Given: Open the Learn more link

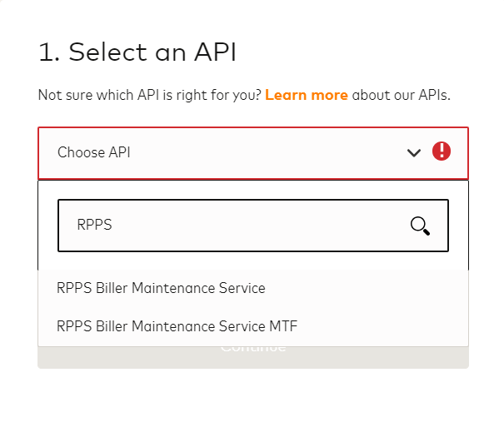Looking at the screenshot, I should 306,95.
